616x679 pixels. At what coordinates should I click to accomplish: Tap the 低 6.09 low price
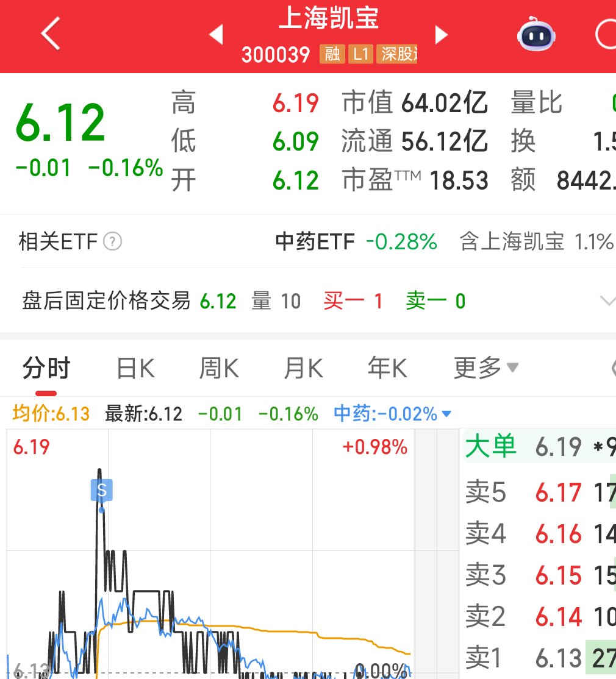[245, 141]
